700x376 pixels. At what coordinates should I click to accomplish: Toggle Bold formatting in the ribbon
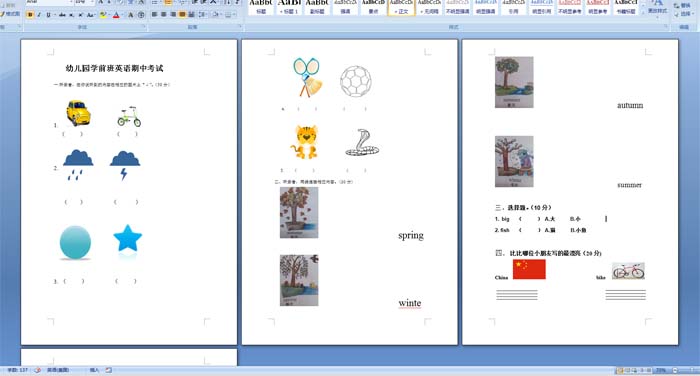[30, 15]
